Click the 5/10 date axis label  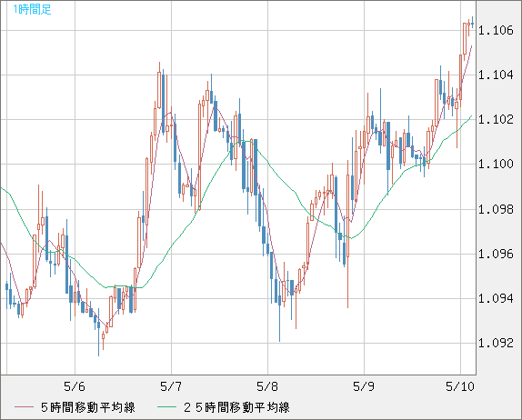point(460,386)
